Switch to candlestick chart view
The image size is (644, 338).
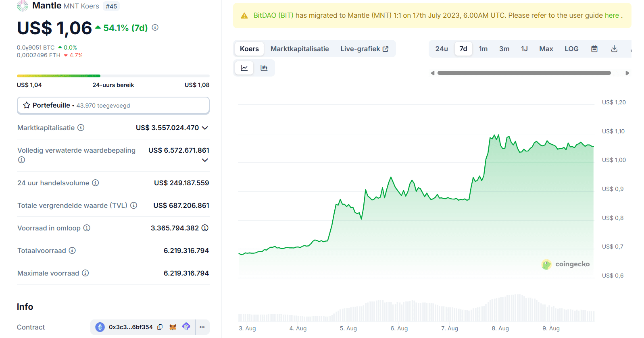click(x=264, y=68)
